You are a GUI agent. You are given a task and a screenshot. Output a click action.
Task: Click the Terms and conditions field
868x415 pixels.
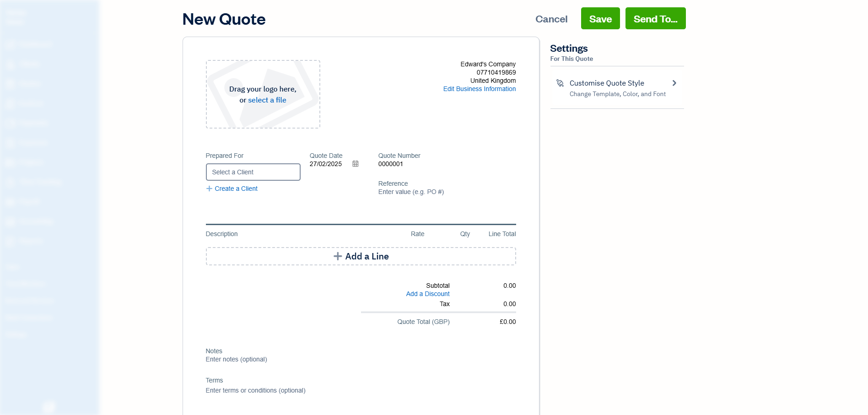click(255, 390)
